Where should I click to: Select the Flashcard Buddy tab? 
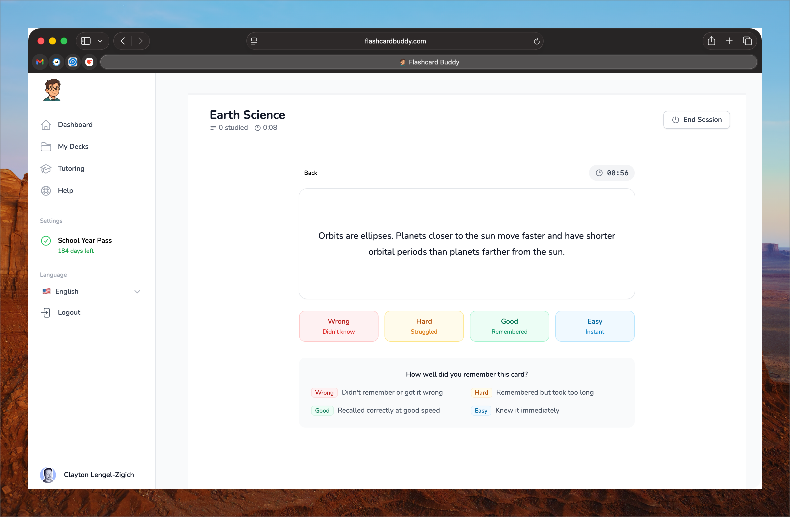[429, 62]
